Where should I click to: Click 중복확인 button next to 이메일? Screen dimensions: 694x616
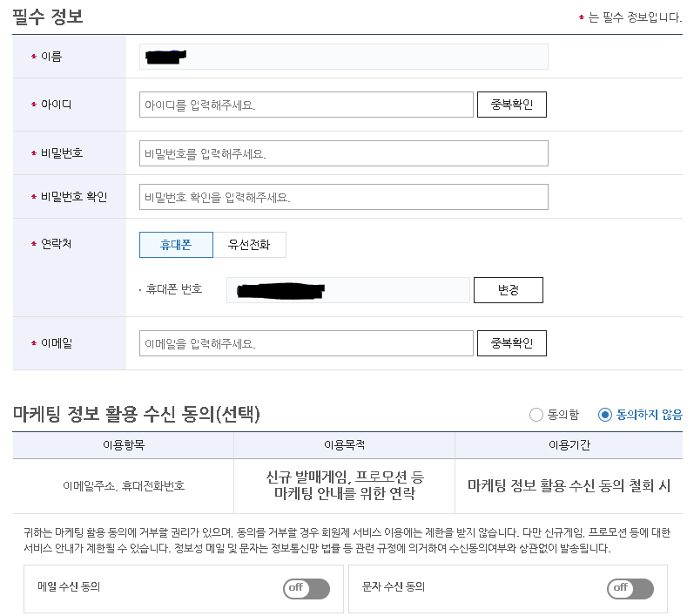pos(512,343)
